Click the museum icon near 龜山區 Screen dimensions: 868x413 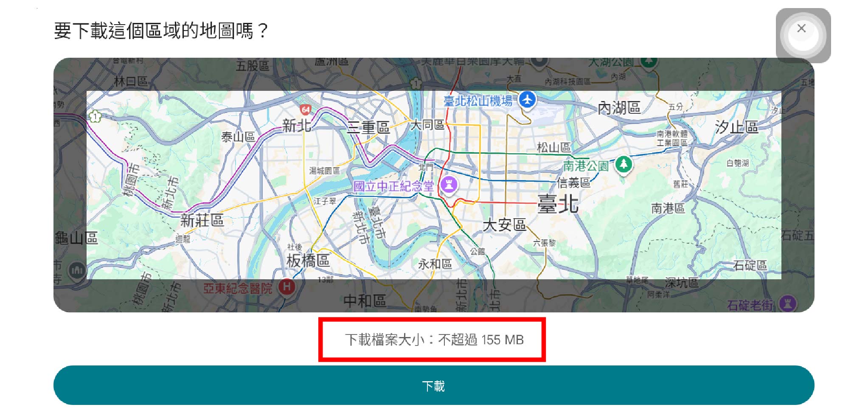(77, 270)
